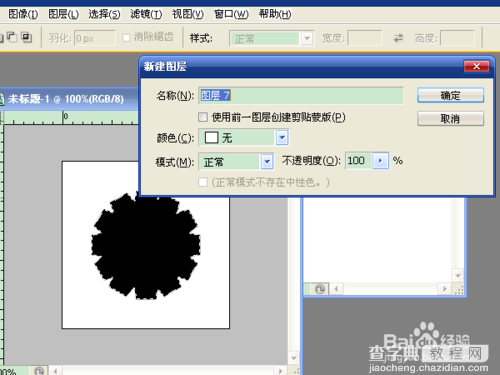Open the 图像(I) menu
500x375 pixels.
pyautogui.click(x=23, y=14)
